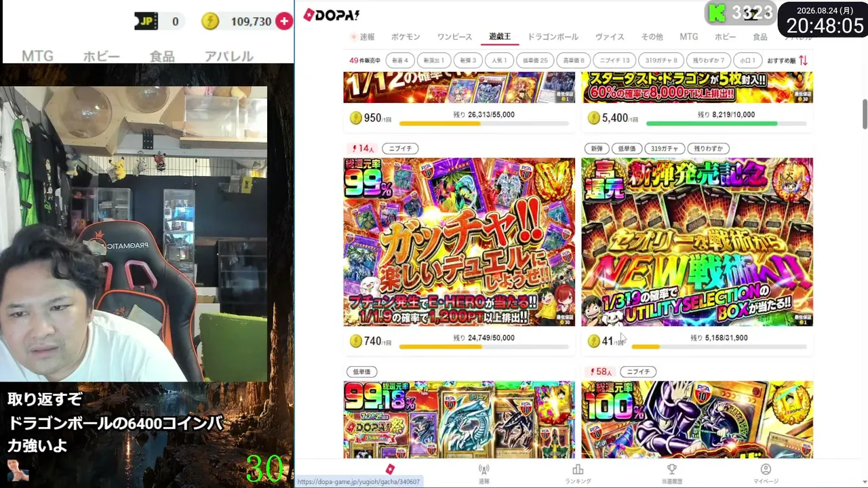Switch to ホビー tab in main page

[x=724, y=37]
